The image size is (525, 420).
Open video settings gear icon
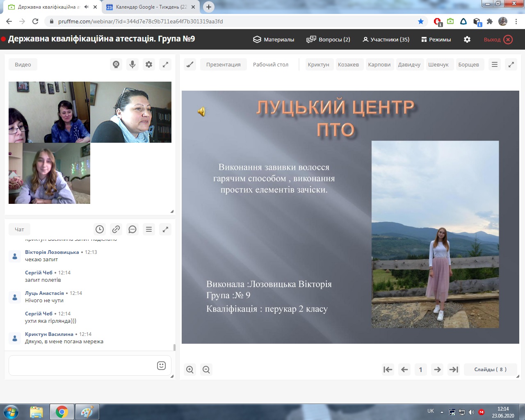point(149,64)
